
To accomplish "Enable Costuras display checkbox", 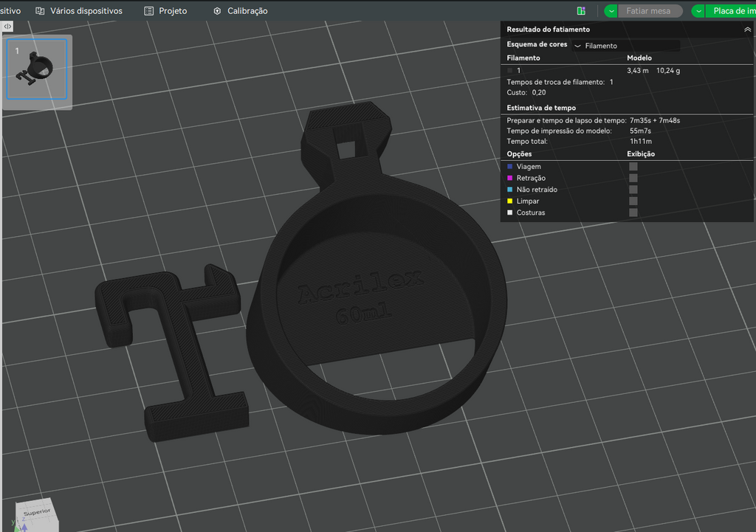I will click(633, 213).
